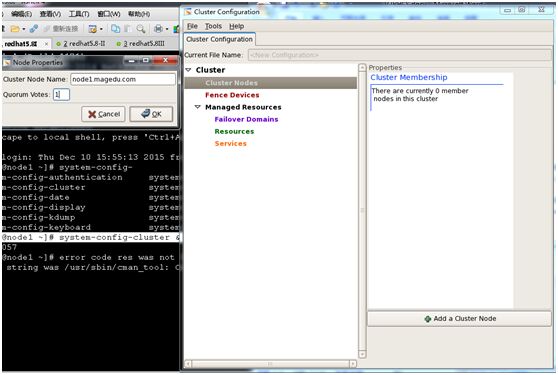
Task: Click the m-config-kdump terminal line
Action: pyautogui.click(x=39, y=217)
